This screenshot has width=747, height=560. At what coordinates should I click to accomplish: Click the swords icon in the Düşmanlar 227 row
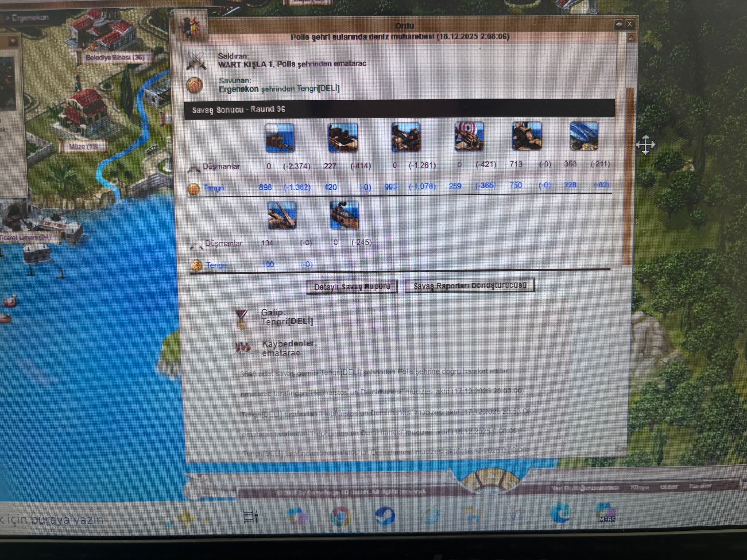(x=194, y=168)
